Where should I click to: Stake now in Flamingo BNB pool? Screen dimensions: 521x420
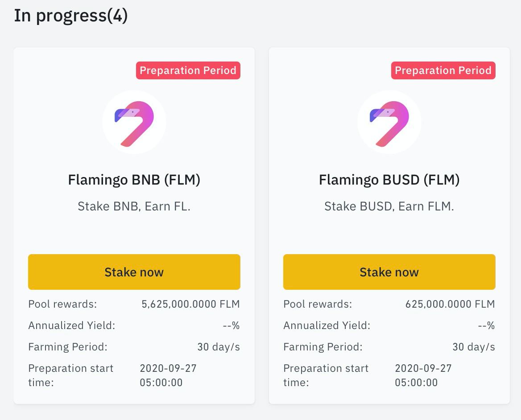click(x=134, y=272)
